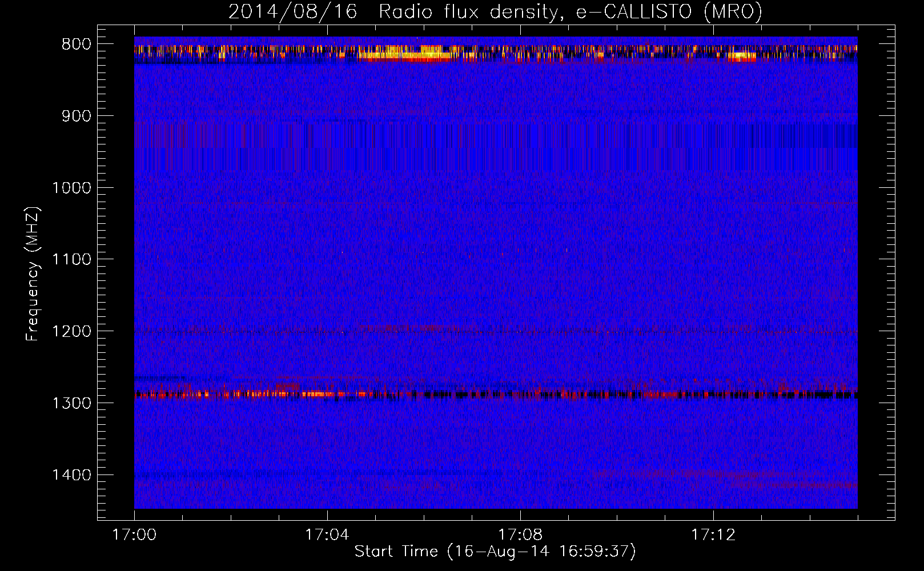The width and height of the screenshot is (924, 571).
Task: Click the 1300 frequency tick label
Action: [71, 403]
